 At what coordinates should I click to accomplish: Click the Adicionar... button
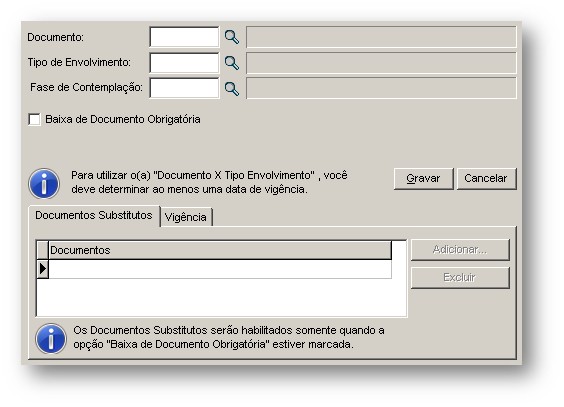[460, 250]
